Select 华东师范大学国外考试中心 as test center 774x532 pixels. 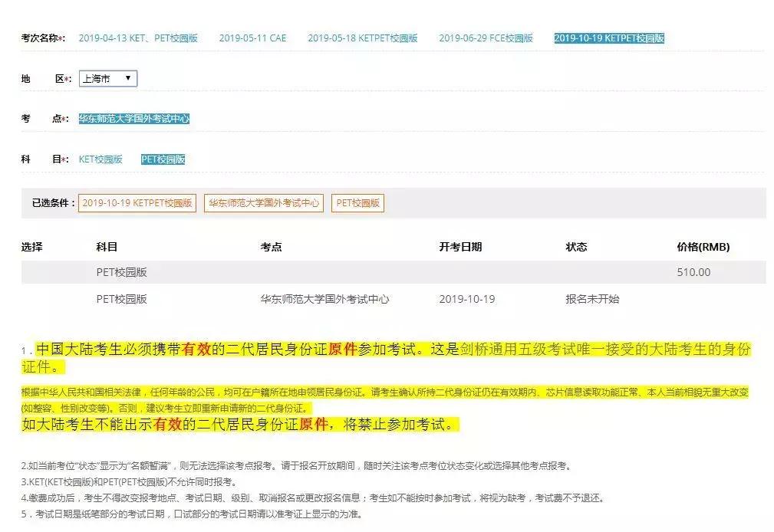135,119
